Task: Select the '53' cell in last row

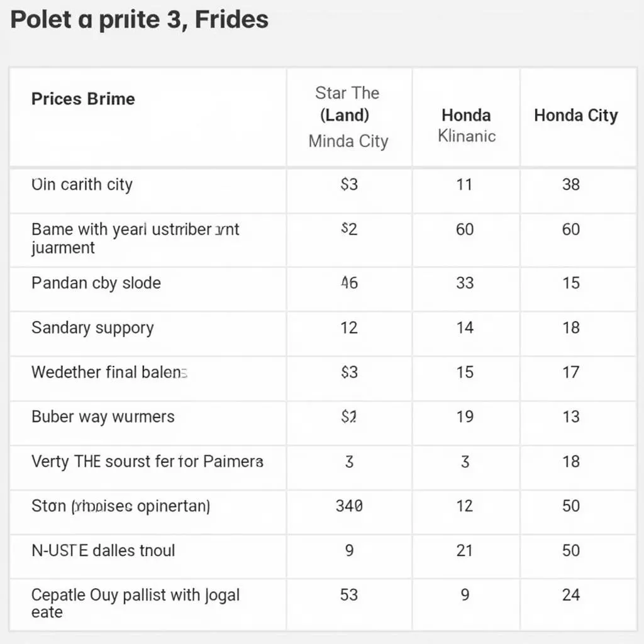Action: pos(349,595)
